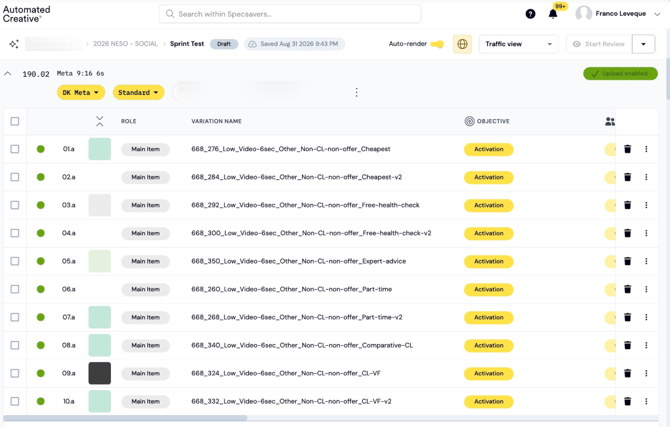Open Activation objective for row 01.a

coord(488,149)
